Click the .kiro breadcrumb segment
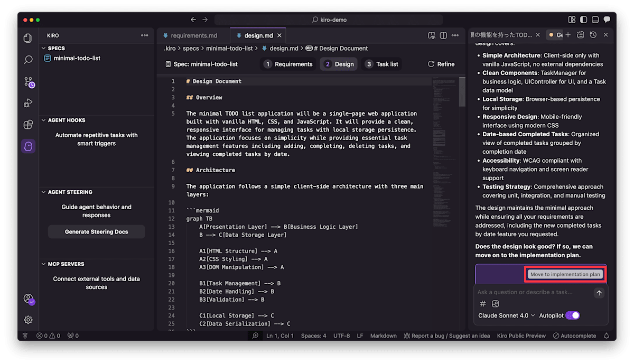 pos(170,48)
